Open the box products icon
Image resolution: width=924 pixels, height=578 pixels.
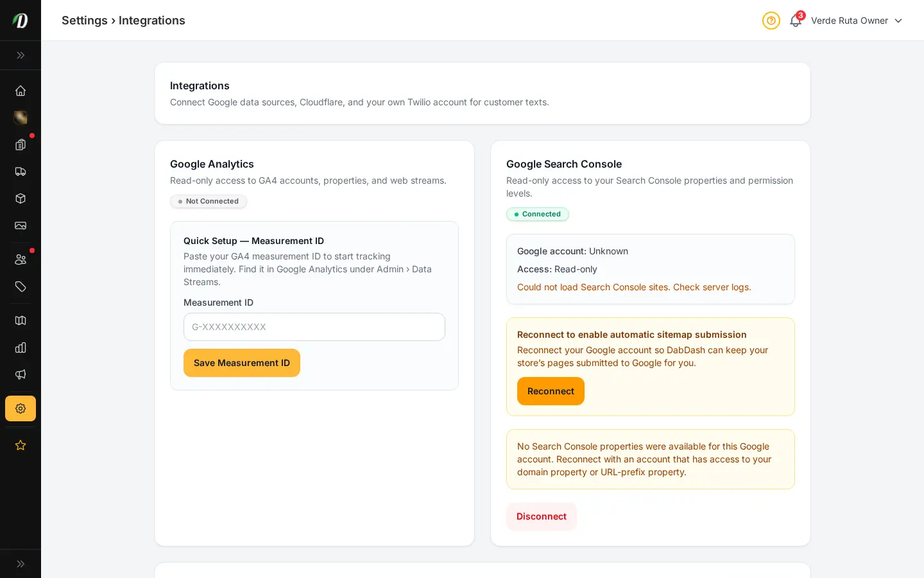[21, 198]
